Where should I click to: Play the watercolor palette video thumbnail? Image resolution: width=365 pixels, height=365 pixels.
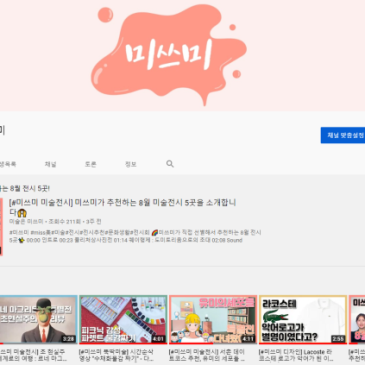(123, 319)
